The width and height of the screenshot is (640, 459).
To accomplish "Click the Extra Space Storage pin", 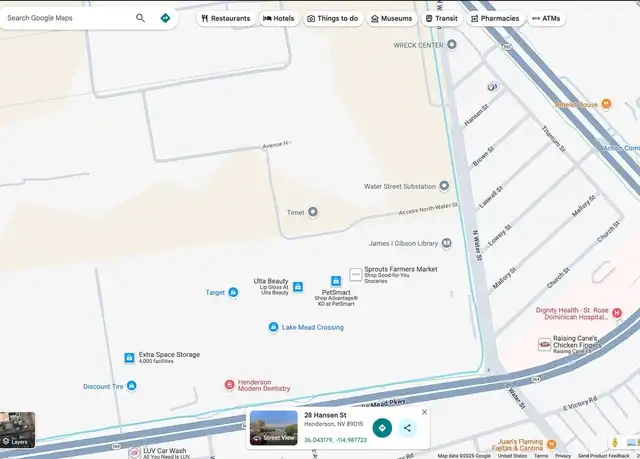I will (129, 358).
